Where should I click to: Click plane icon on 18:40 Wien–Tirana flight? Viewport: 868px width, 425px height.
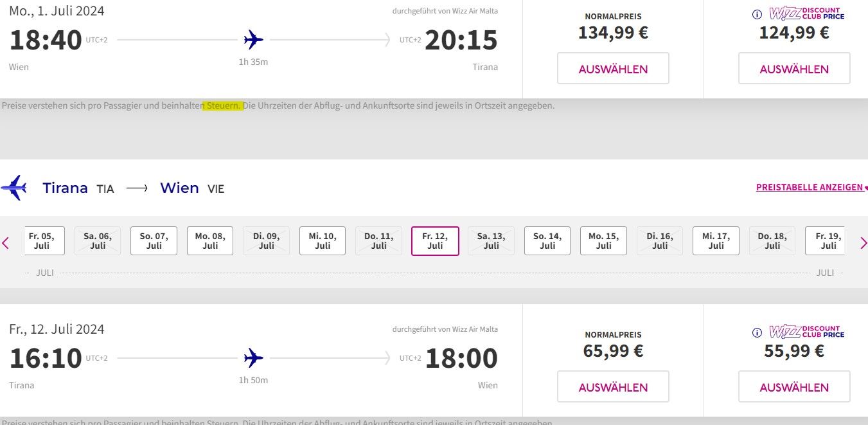254,40
